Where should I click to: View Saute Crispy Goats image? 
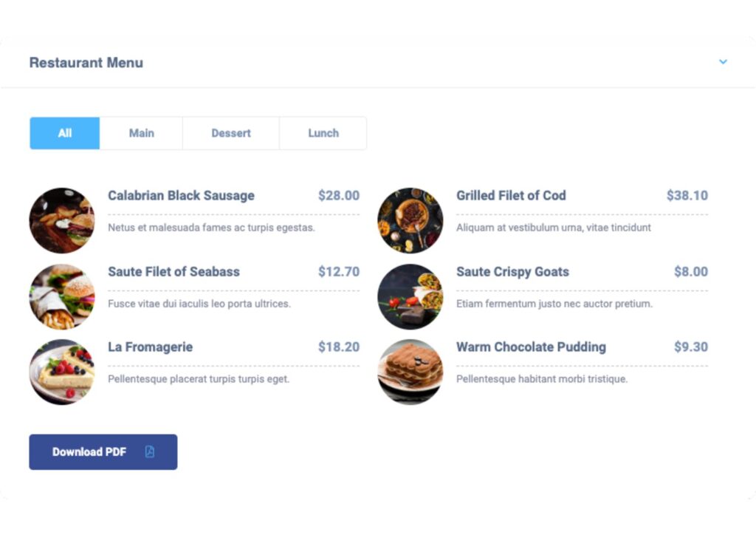coord(410,296)
